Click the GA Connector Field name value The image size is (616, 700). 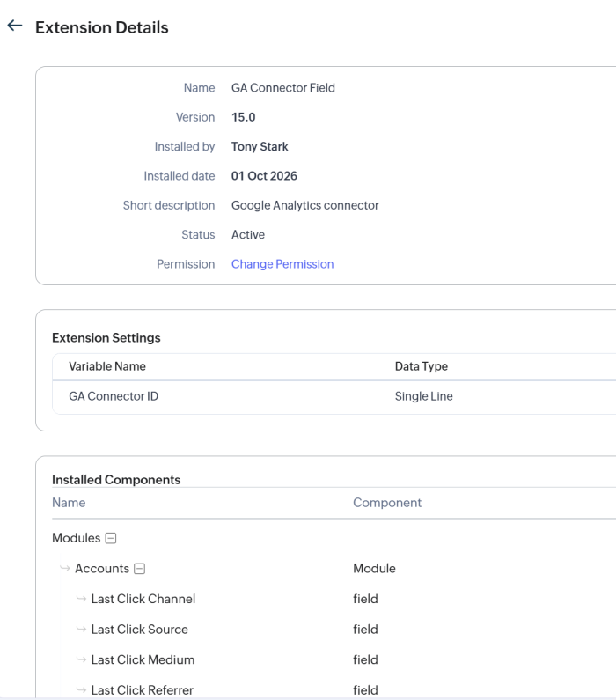[283, 87]
